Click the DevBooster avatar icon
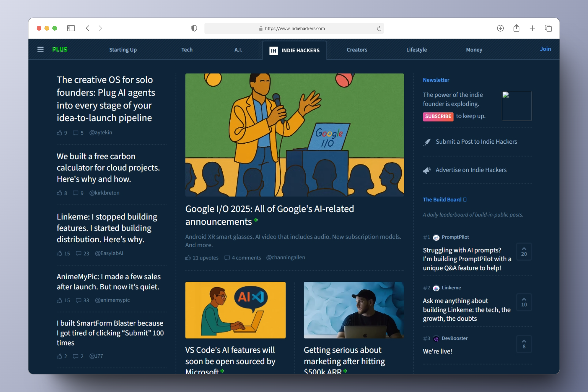Viewport: 588px width, 392px height. coord(436,339)
